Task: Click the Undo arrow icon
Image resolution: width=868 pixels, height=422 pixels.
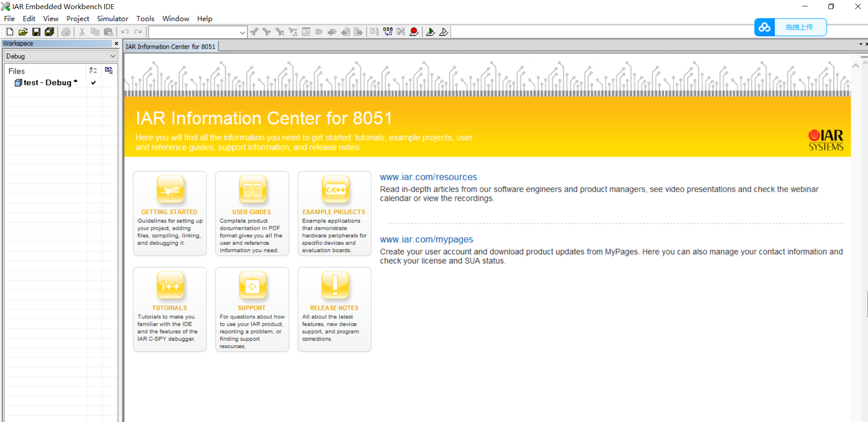Action: coord(125,32)
